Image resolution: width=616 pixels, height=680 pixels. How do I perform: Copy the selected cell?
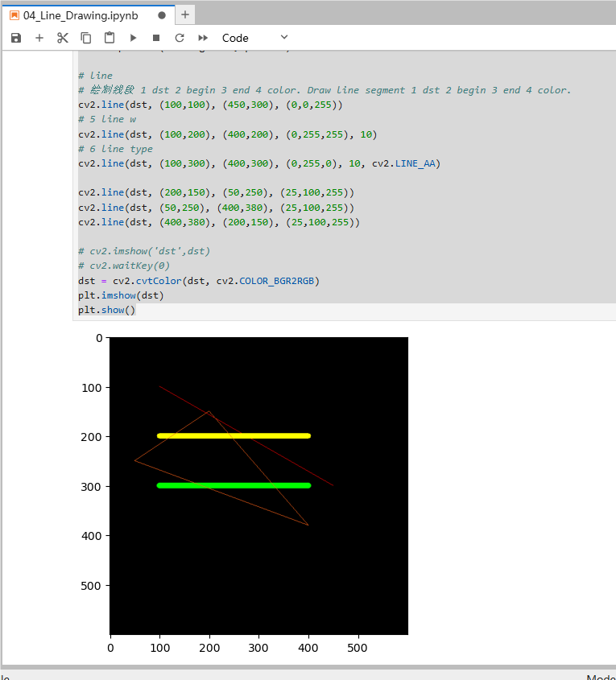(x=86, y=38)
